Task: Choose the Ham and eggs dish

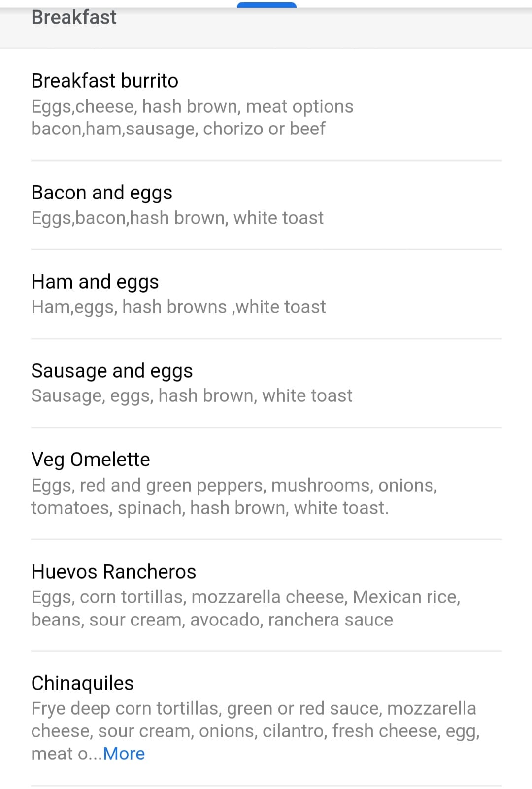Action: [95, 282]
